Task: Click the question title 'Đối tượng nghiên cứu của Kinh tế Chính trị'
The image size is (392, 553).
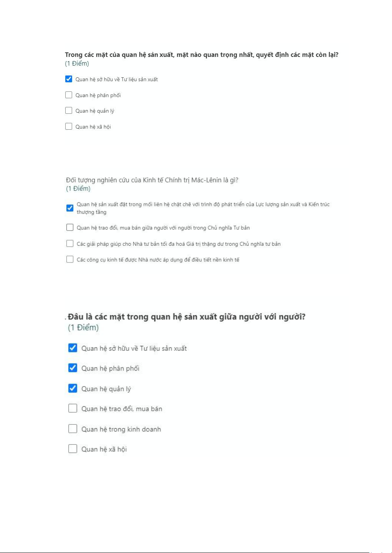Action: (152, 180)
